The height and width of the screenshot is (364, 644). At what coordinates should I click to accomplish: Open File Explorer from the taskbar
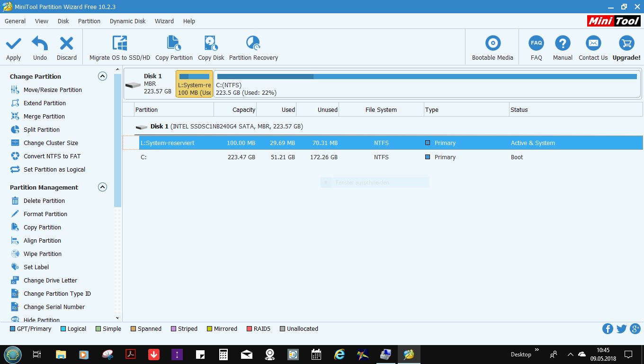(x=61, y=354)
